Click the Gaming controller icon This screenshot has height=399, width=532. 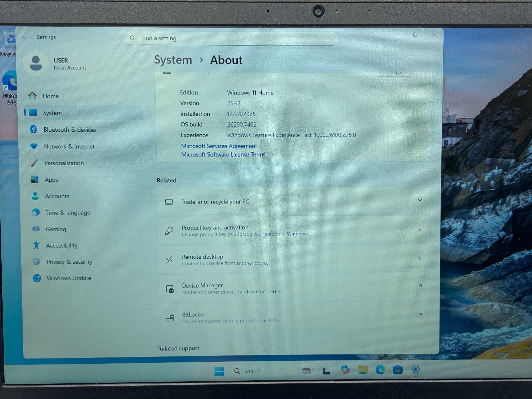pyautogui.click(x=36, y=229)
